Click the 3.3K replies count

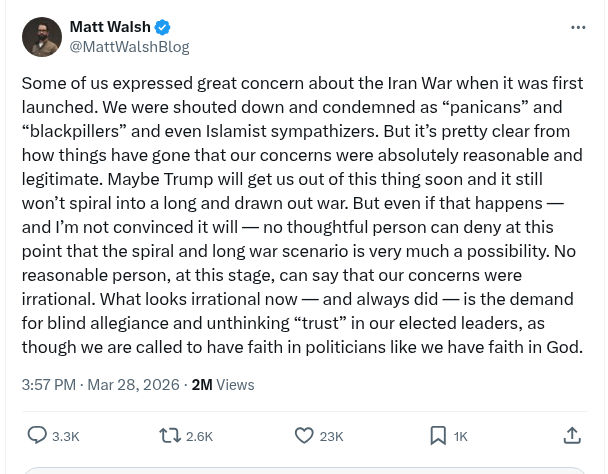tap(66, 436)
